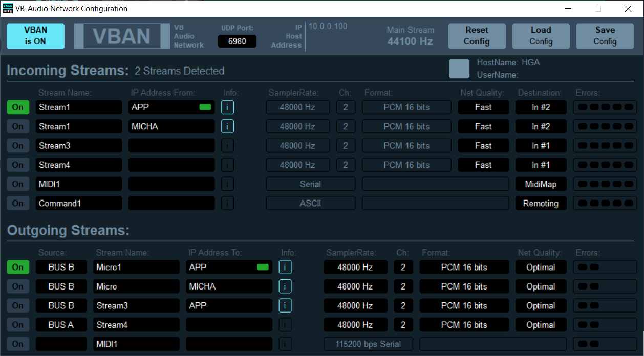
Task: Open info for outgoing Stream3 to APP
Action: tap(285, 305)
